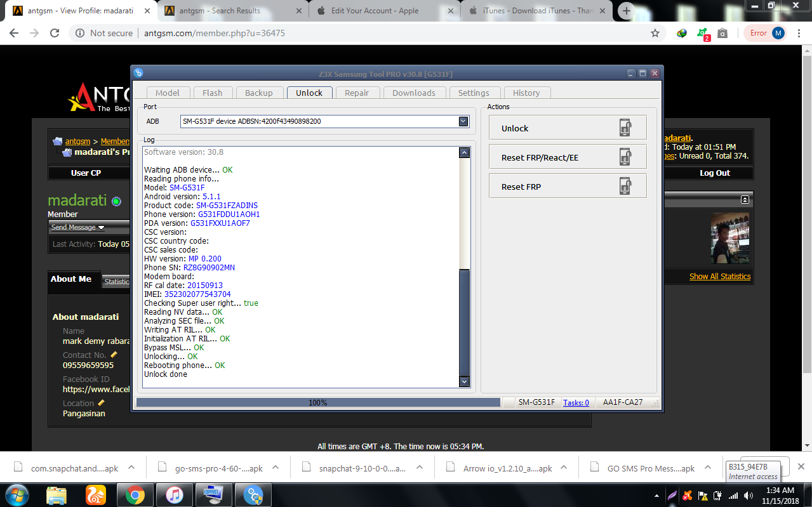Open UC Browser from the taskbar
812x507 pixels.
click(x=95, y=495)
